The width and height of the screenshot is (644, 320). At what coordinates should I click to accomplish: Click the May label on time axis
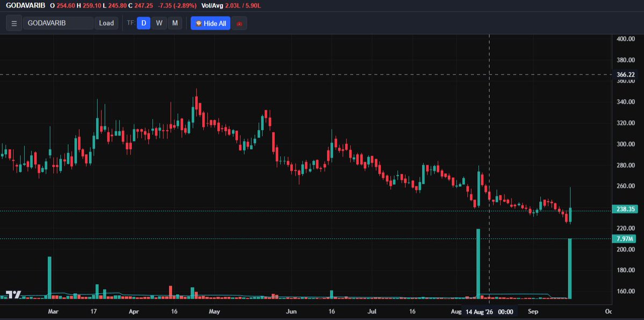[215, 311]
